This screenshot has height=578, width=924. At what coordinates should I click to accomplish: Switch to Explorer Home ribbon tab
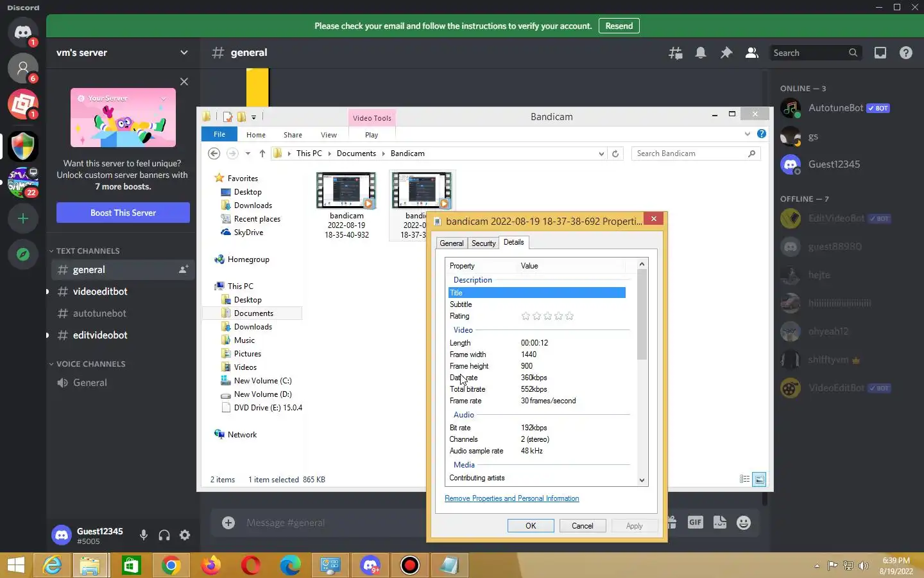tap(256, 135)
